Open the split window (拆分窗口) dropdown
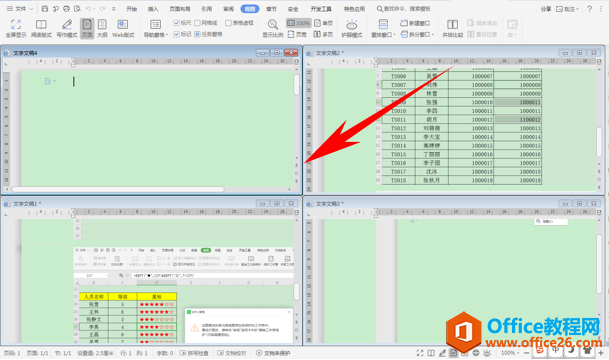This screenshot has height=360, width=609. [417, 34]
